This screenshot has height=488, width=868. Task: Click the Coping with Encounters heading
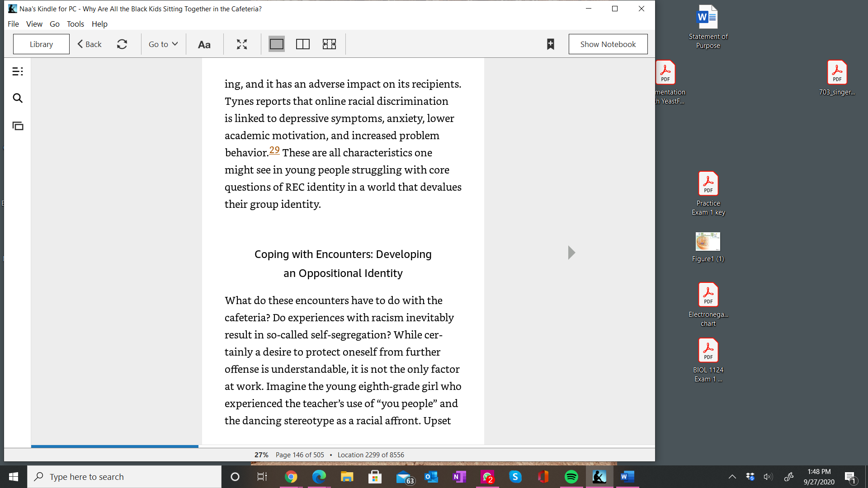click(343, 263)
